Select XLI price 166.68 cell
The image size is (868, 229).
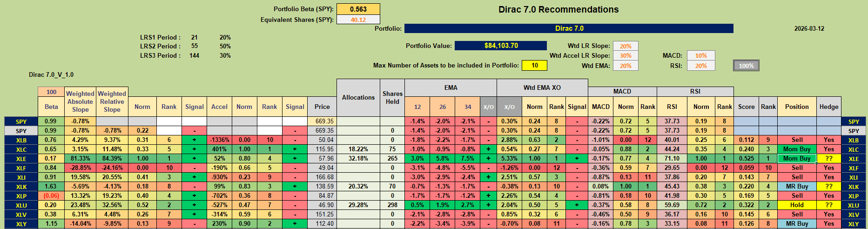coord(322,177)
